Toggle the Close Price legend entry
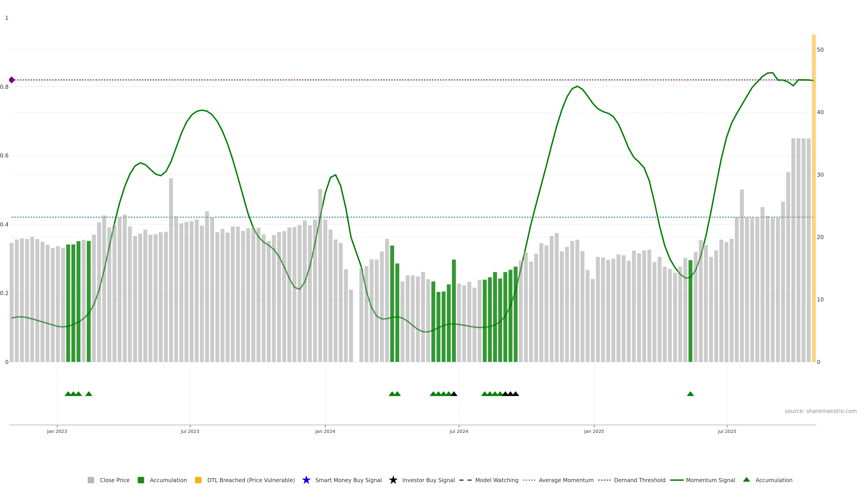This screenshot has width=868, height=488. [x=114, y=480]
